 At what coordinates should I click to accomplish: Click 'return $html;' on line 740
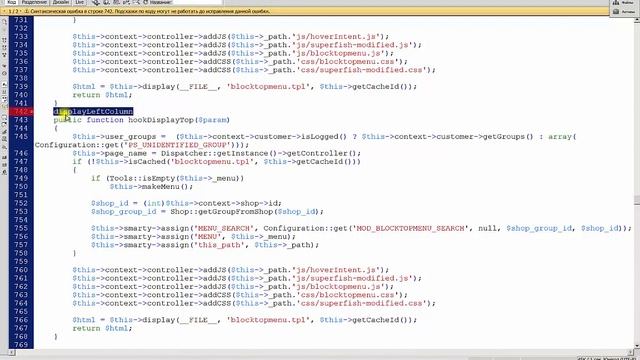(x=102, y=95)
